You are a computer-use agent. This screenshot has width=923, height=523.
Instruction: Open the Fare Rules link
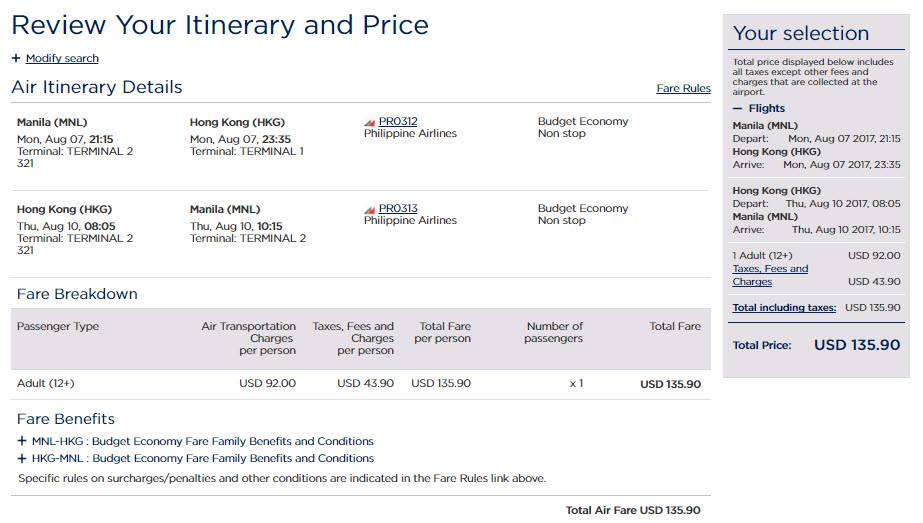coord(683,88)
